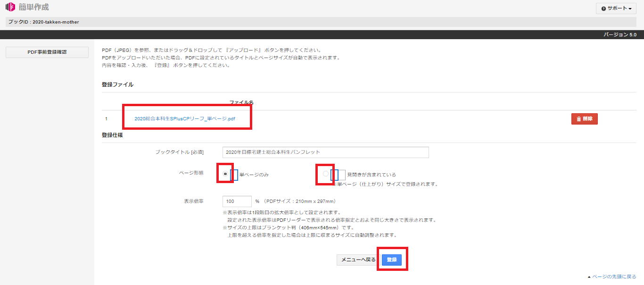The image size is (644, 285).
Task: Focus the 表示倍率 percentage field
Action: point(237,201)
